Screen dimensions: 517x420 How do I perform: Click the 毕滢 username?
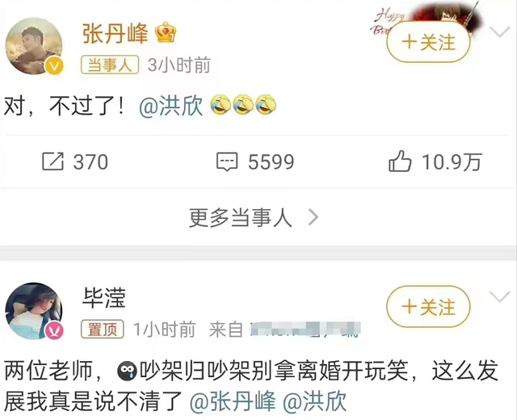coord(104,298)
